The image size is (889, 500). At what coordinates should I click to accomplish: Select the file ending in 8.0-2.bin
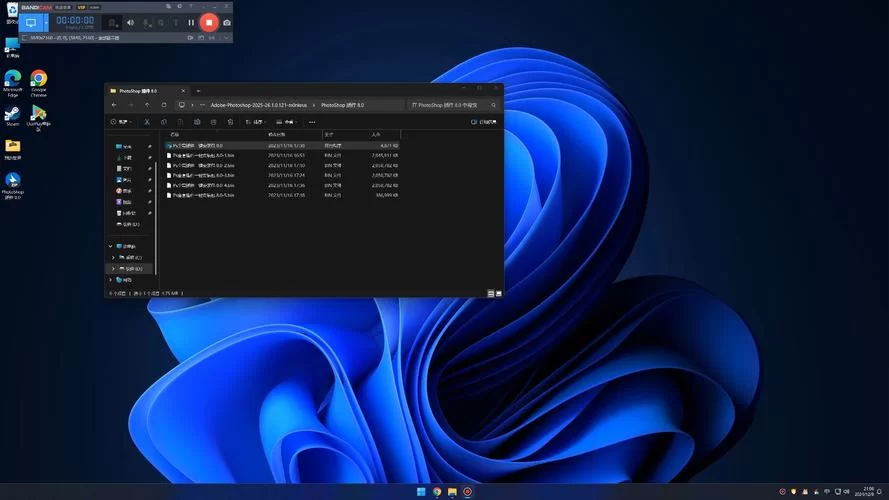pos(282,166)
